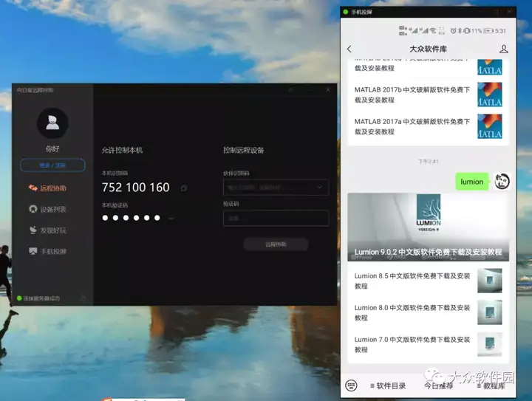This screenshot has width=532, height=401.
Task: Click the 控制远程设备 heading
Action: click(244, 150)
